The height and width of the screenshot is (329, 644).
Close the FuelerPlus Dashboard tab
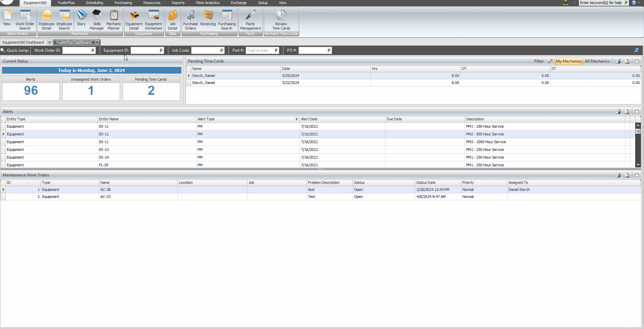(97, 42)
